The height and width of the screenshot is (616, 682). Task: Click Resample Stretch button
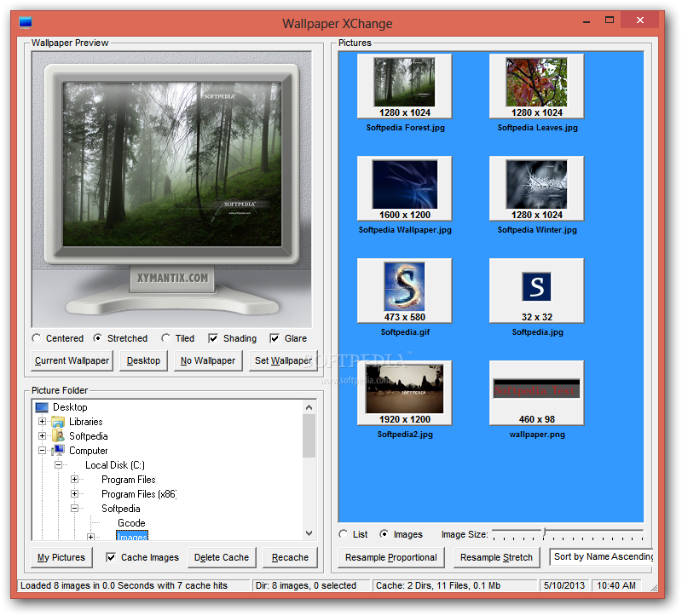click(496, 557)
